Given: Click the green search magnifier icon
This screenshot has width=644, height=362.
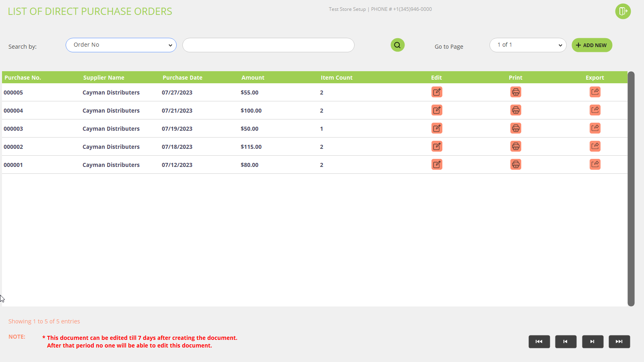Looking at the screenshot, I should click(397, 45).
